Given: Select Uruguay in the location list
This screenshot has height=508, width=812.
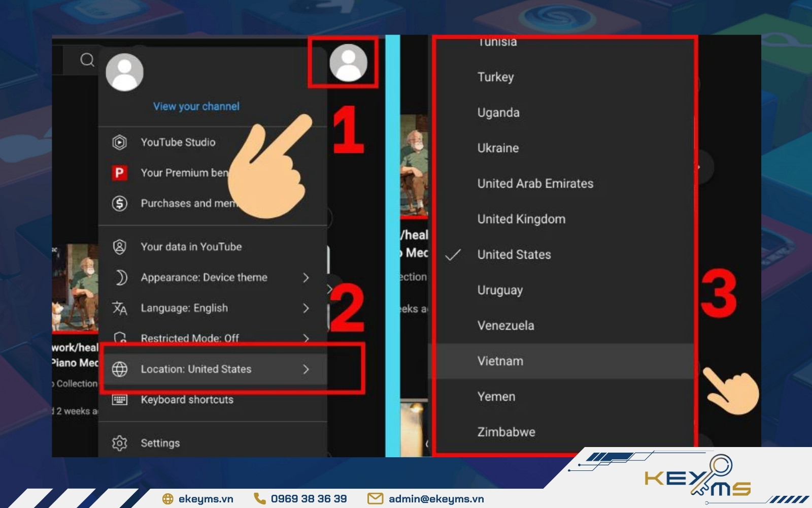Looking at the screenshot, I should pyautogui.click(x=561, y=290).
